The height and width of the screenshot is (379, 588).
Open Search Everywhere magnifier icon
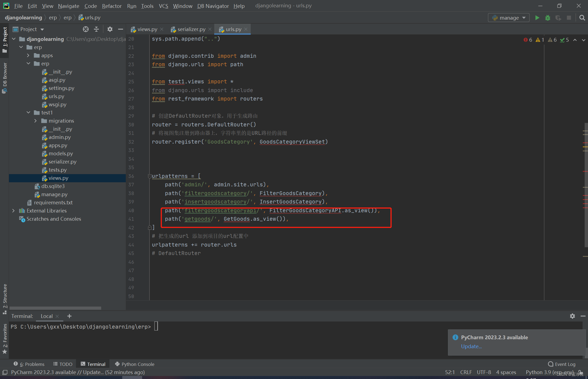[x=582, y=18]
